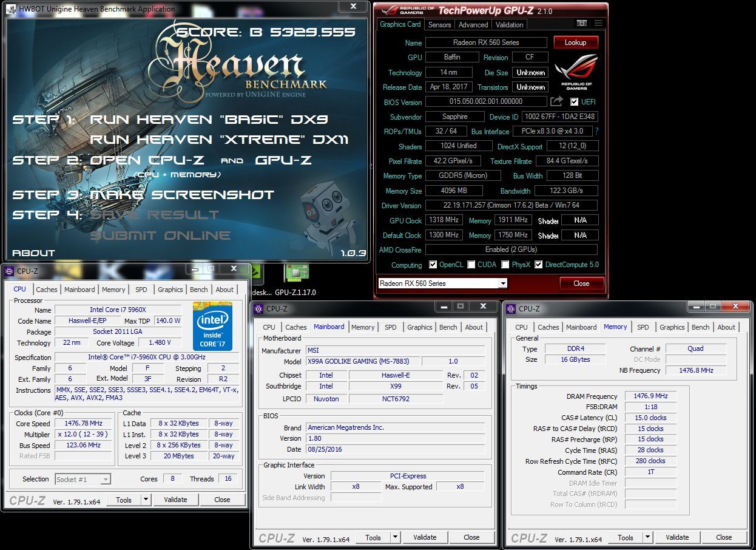
Task: Open CPU tab in CPU-Z Memory window
Action: pyautogui.click(x=521, y=327)
